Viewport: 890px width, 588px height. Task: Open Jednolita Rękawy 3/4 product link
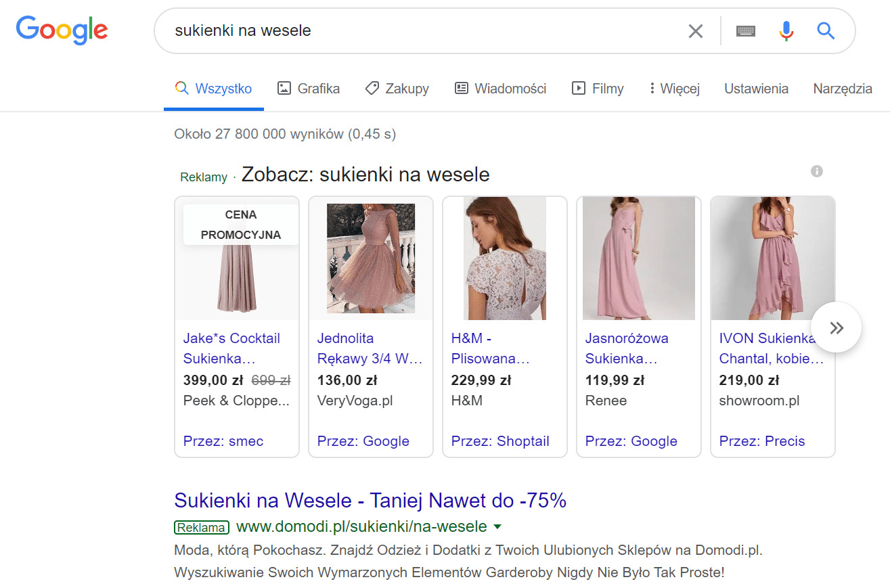pyautogui.click(x=370, y=348)
